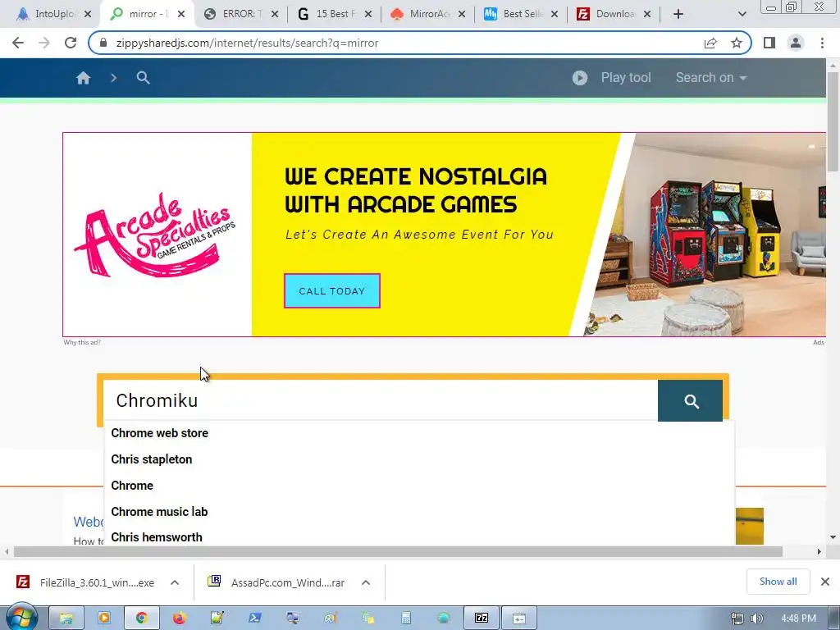Open the Chrome profile avatar
This screenshot has height=630, width=840.
pos(796,43)
